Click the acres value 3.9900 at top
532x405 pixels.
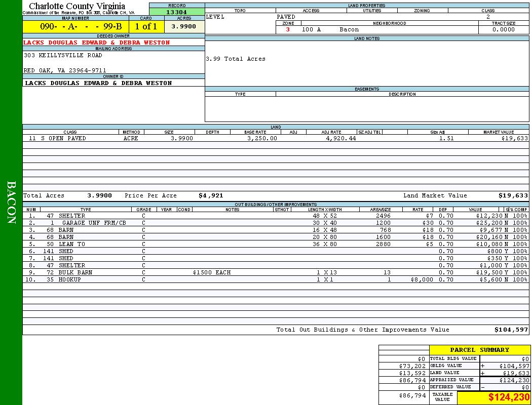(184, 27)
